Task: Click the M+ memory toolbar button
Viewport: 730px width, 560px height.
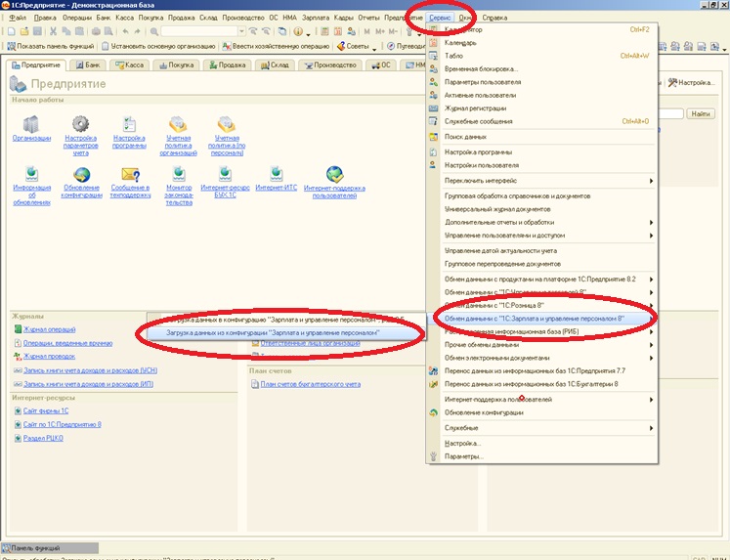Action: 380,31
